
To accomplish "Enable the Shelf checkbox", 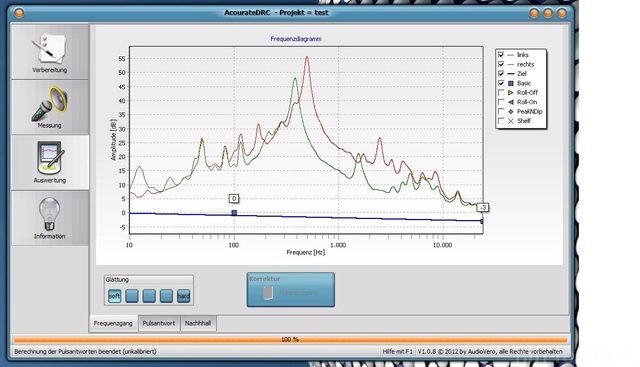I will [x=501, y=121].
